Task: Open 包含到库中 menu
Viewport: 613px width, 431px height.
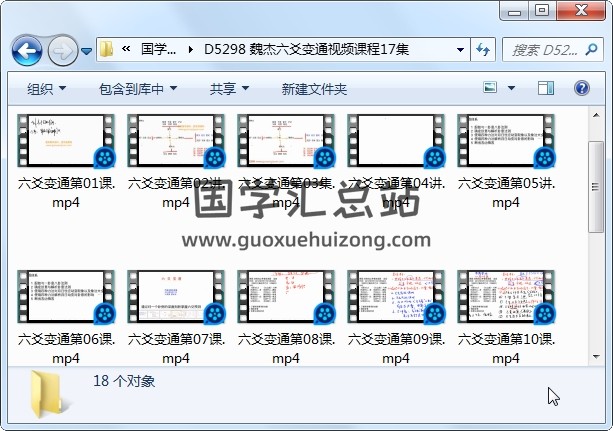Action: pyautogui.click(x=138, y=89)
